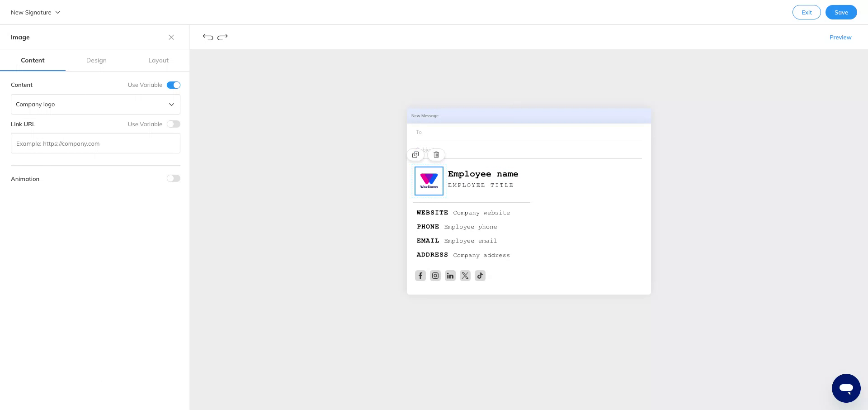
Task: Switch to the Layout tab
Action: [x=158, y=60]
